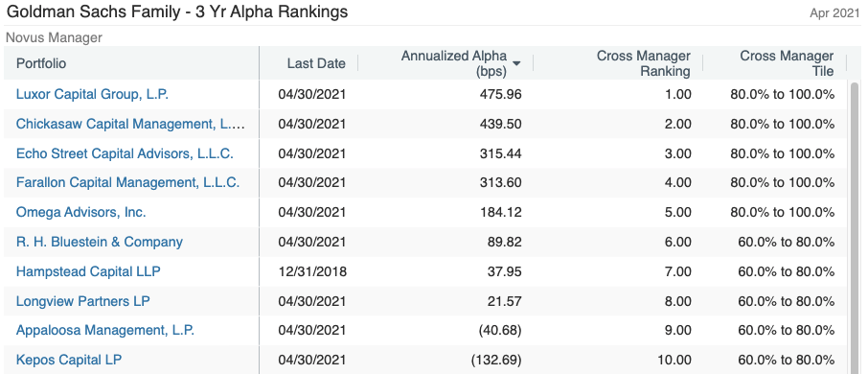Image resolution: width=868 pixels, height=374 pixels.
Task: Click the 12/31/2018 date cell
Action: click(x=311, y=271)
